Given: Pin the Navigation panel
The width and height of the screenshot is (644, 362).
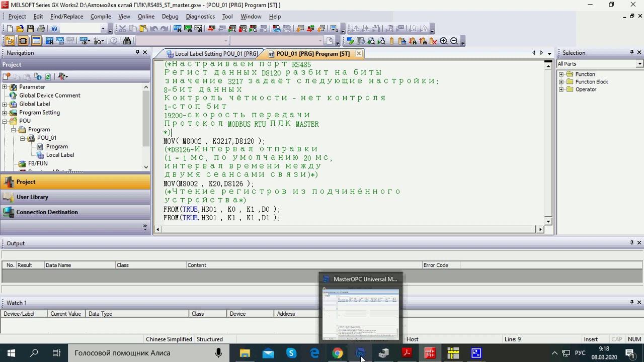Looking at the screenshot, I should 137,52.
